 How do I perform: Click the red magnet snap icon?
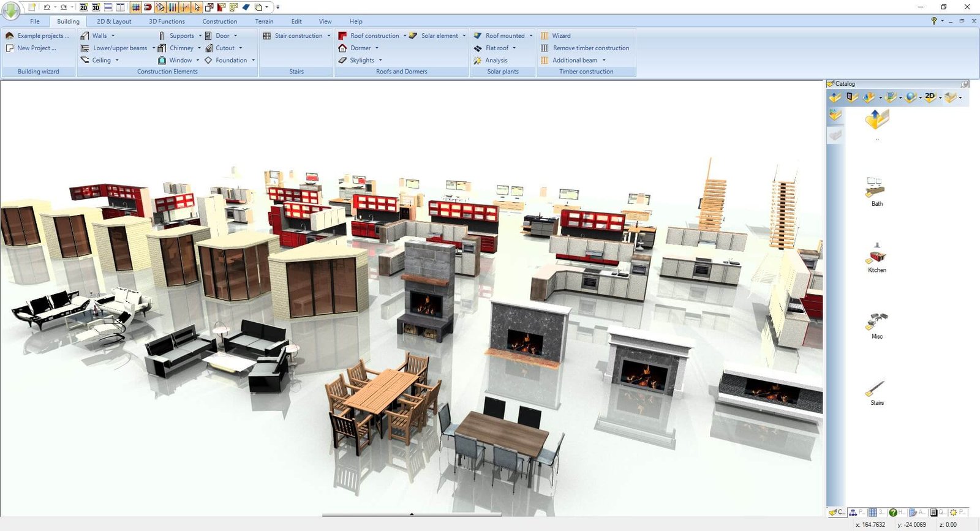tap(148, 7)
